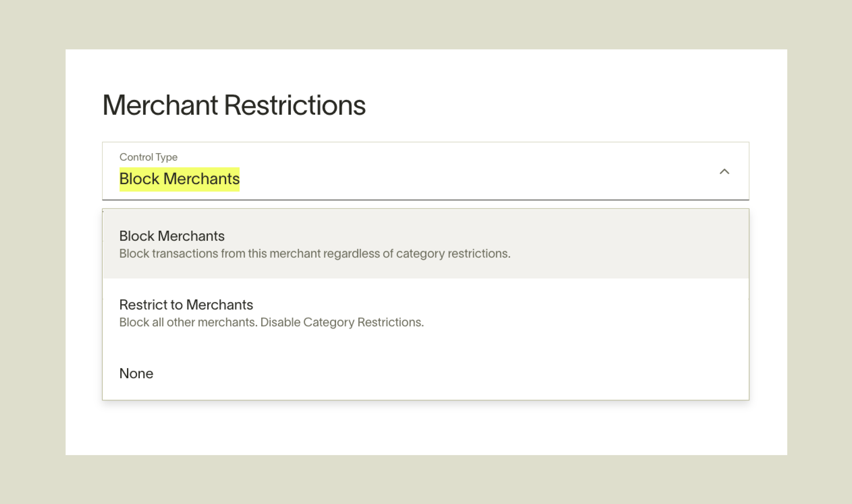Click the Restrict to Merchants description text

click(271, 322)
